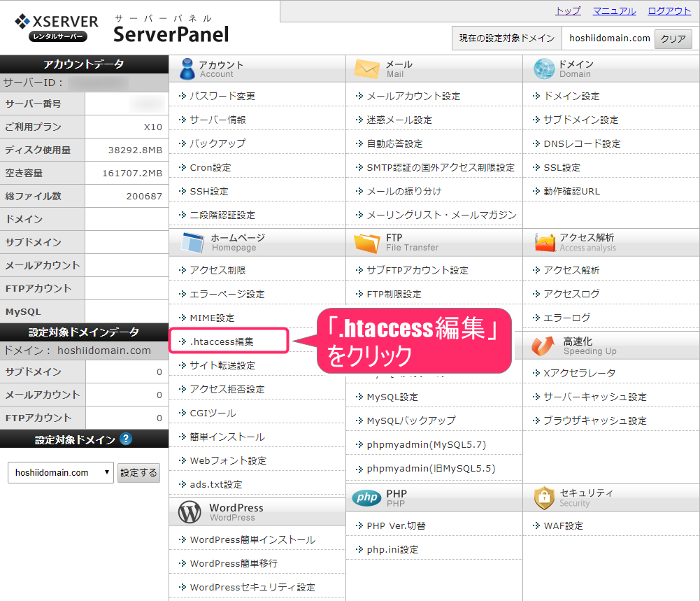
Task: Click the Mail envelope icon
Action: [x=366, y=69]
